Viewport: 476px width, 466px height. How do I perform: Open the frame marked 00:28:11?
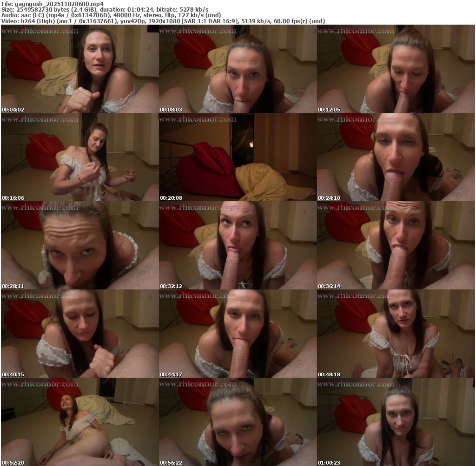click(x=79, y=246)
